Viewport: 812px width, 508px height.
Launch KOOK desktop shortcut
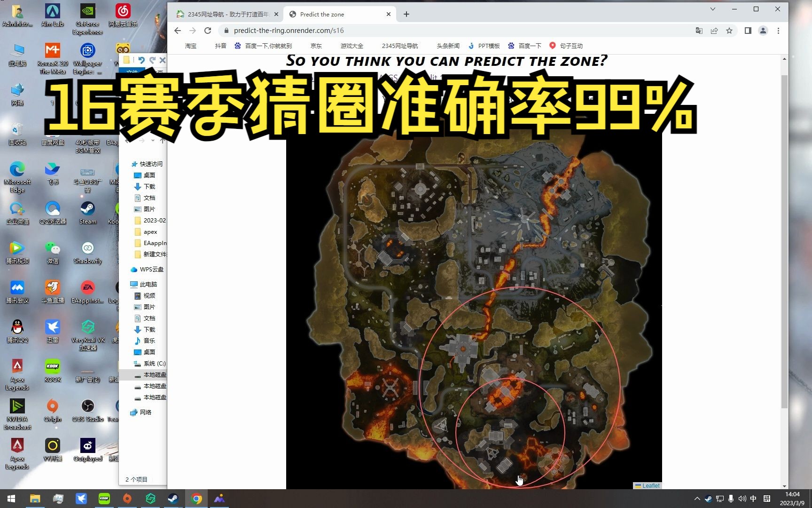52,371
